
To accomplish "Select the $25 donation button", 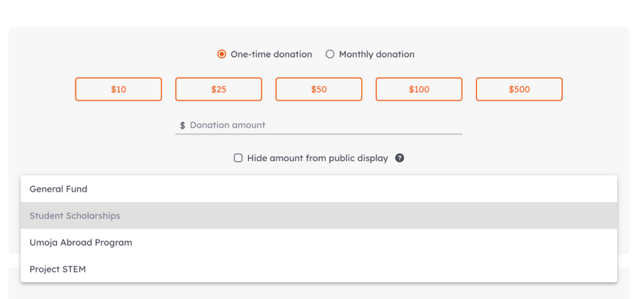I will point(218,90).
